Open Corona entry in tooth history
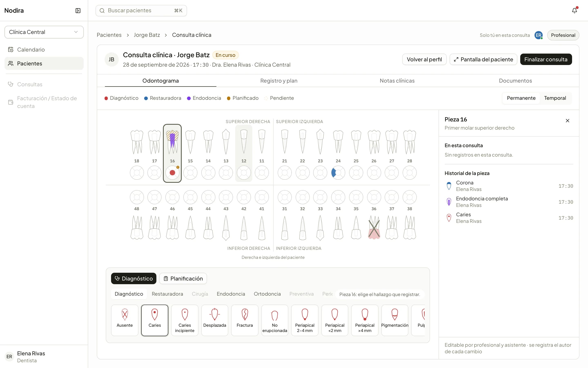Image resolution: width=588 pixels, height=368 pixels. pyautogui.click(x=509, y=186)
